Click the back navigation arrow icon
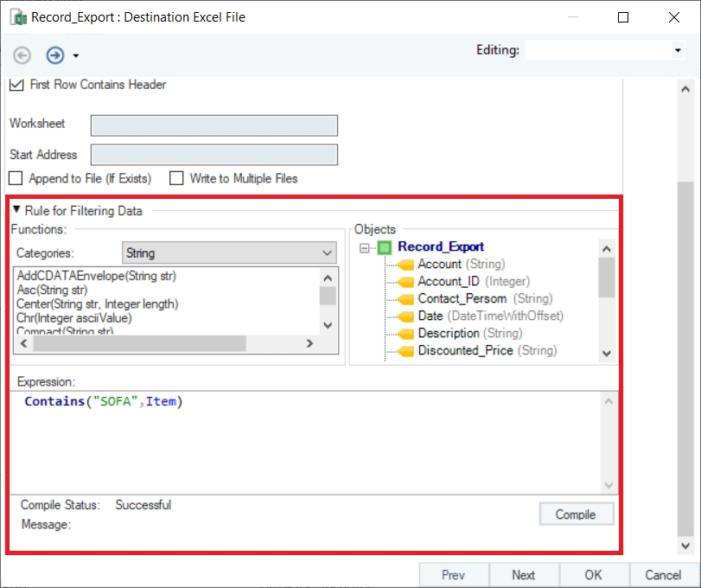 click(22, 55)
